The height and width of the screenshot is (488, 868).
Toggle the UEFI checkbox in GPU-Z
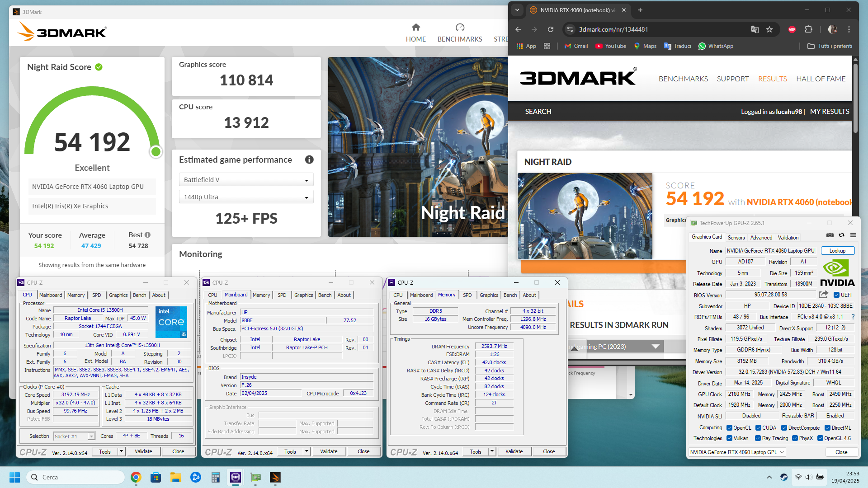pos(836,295)
